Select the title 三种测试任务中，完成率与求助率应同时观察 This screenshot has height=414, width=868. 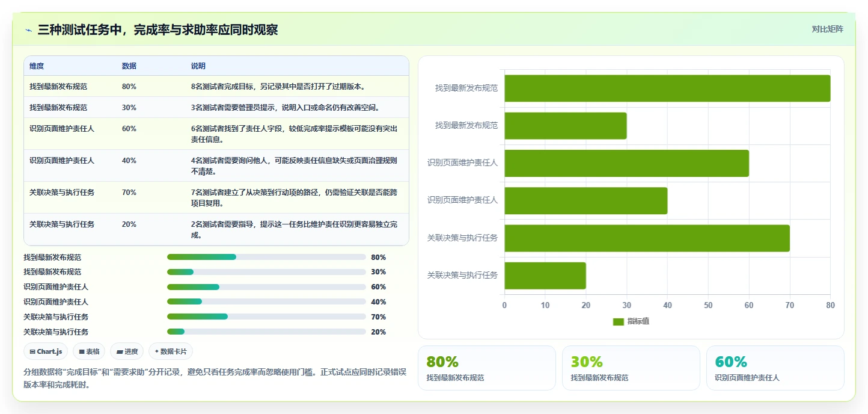(x=157, y=30)
